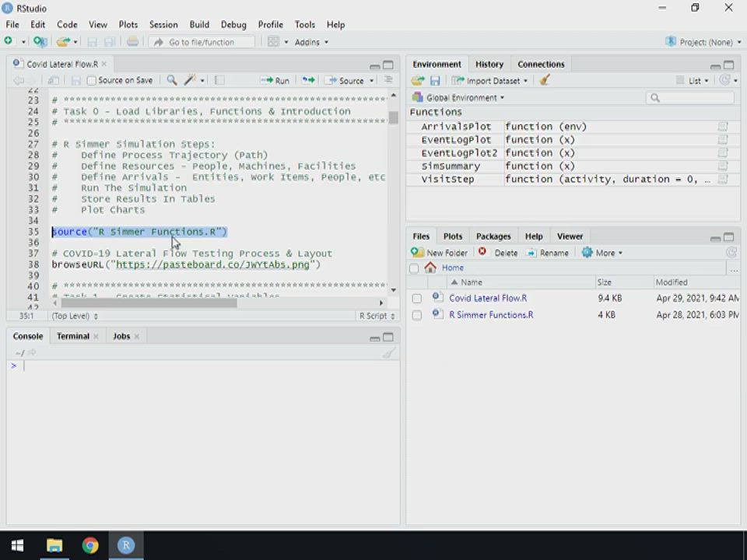This screenshot has width=747, height=560.
Task: Select the R Simmer Functions.R checkbox
Action: (417, 315)
